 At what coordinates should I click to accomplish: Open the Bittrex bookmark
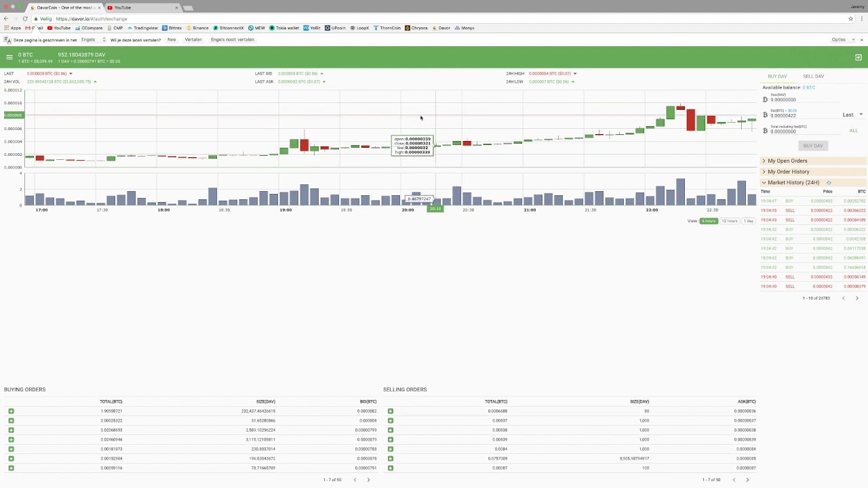click(x=172, y=28)
